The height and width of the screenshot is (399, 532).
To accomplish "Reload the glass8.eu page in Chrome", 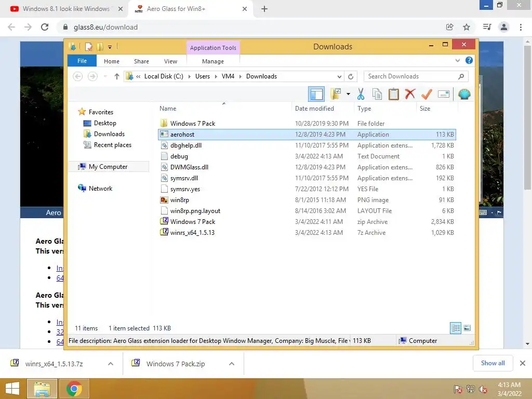I will tap(45, 27).
